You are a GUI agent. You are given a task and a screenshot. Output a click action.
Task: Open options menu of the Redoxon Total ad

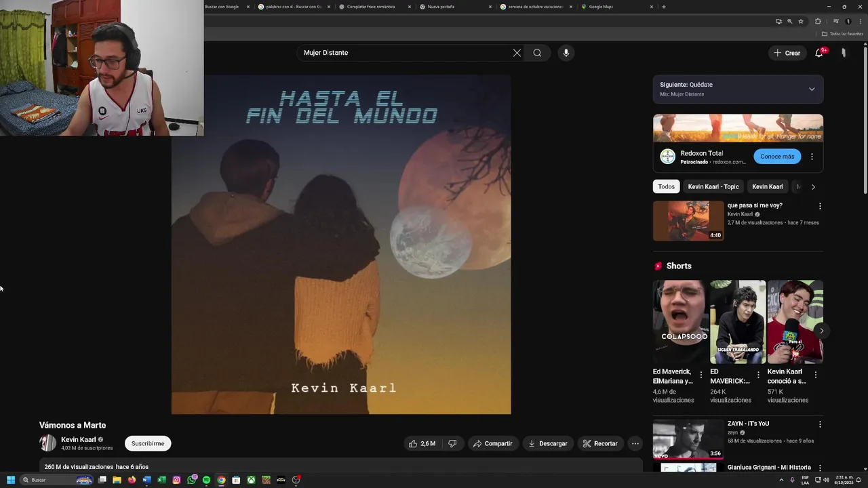[x=812, y=157]
